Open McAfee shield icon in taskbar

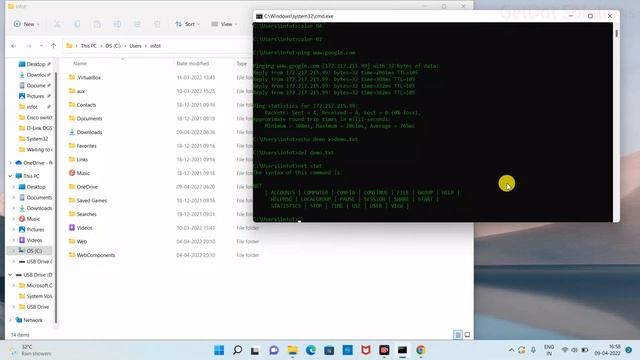pos(366,350)
